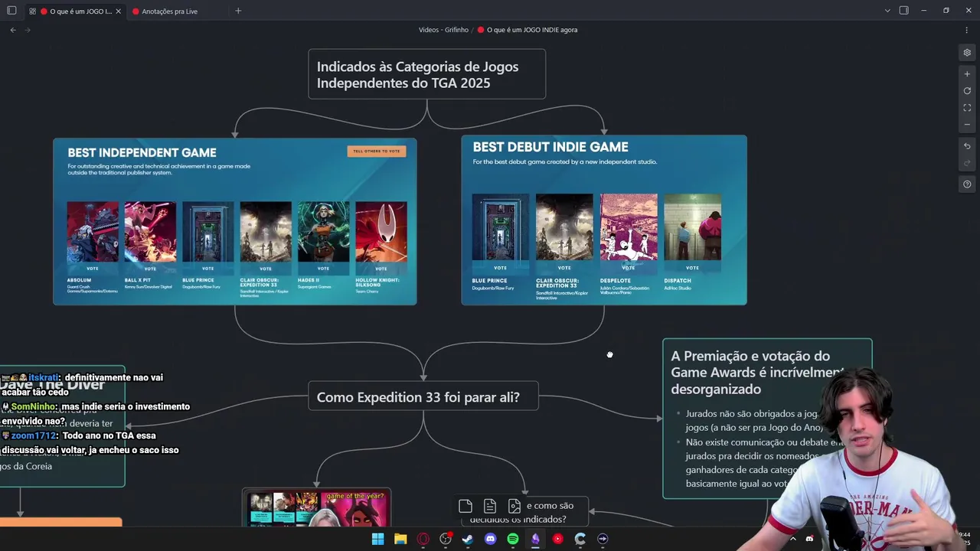Toggle the right sidebar panel
This screenshot has height=551, width=980.
[903, 11]
